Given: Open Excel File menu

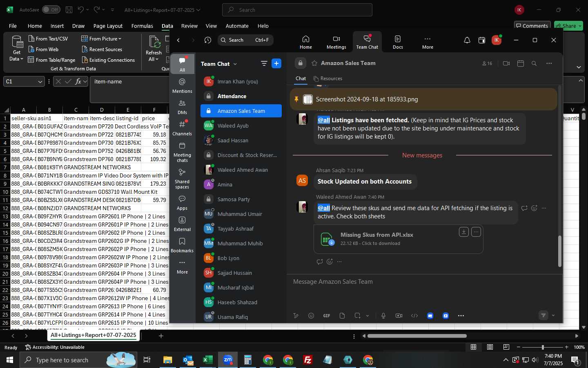Looking at the screenshot, I should tap(13, 26).
